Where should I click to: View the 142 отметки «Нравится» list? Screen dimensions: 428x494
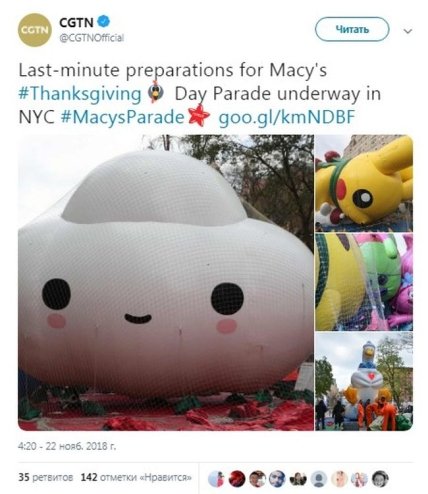(x=136, y=477)
